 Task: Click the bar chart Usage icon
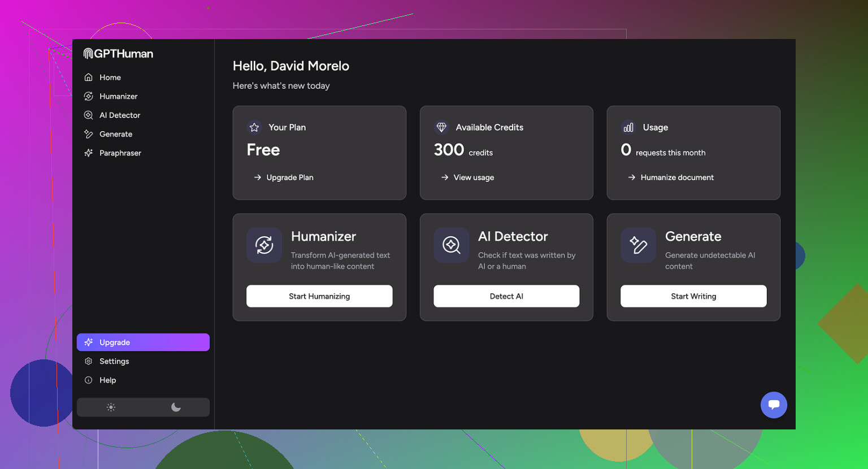[628, 128]
